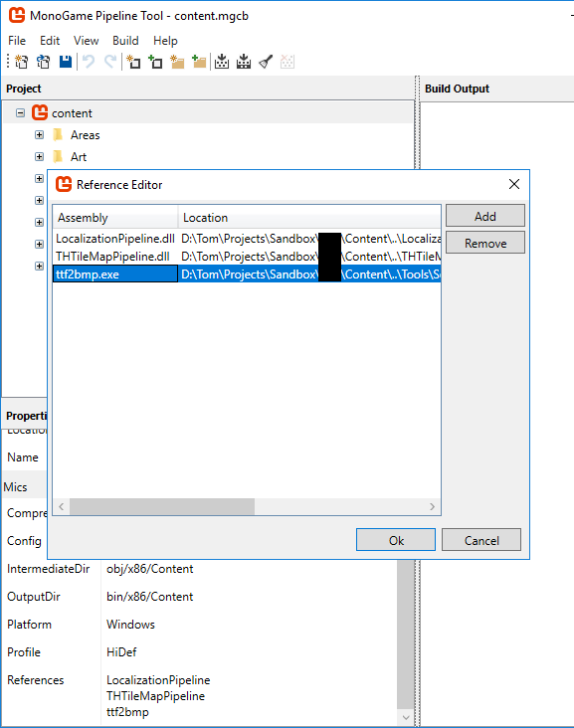This screenshot has height=728, width=574.
Task: Click Remove in the Reference Editor
Action: 485,244
